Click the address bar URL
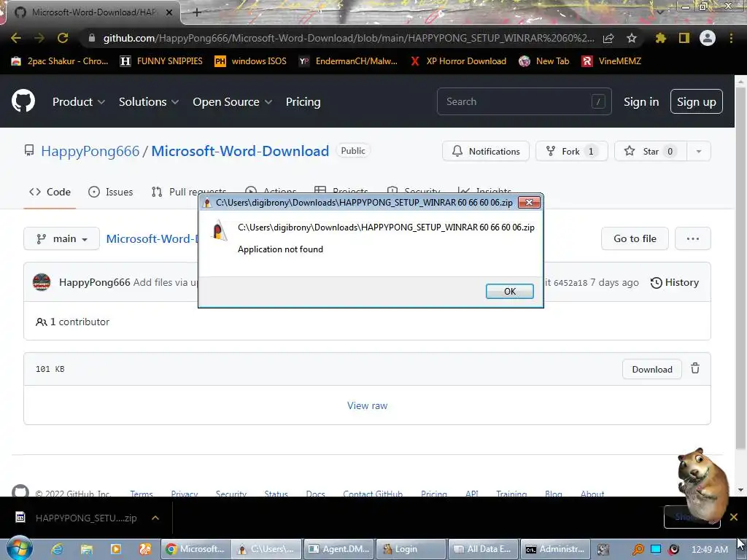The image size is (747, 560). (349, 38)
